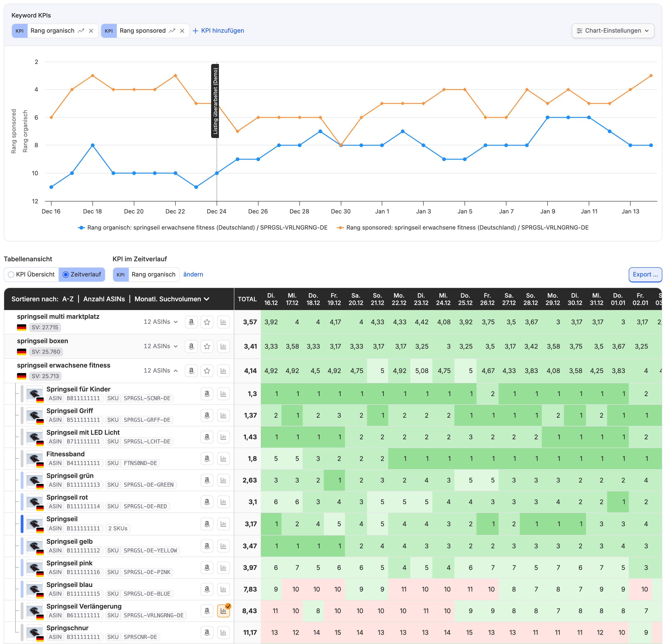666x644 pixels.
Task: Open the Chart-Einstellungen dropdown
Action: [613, 31]
